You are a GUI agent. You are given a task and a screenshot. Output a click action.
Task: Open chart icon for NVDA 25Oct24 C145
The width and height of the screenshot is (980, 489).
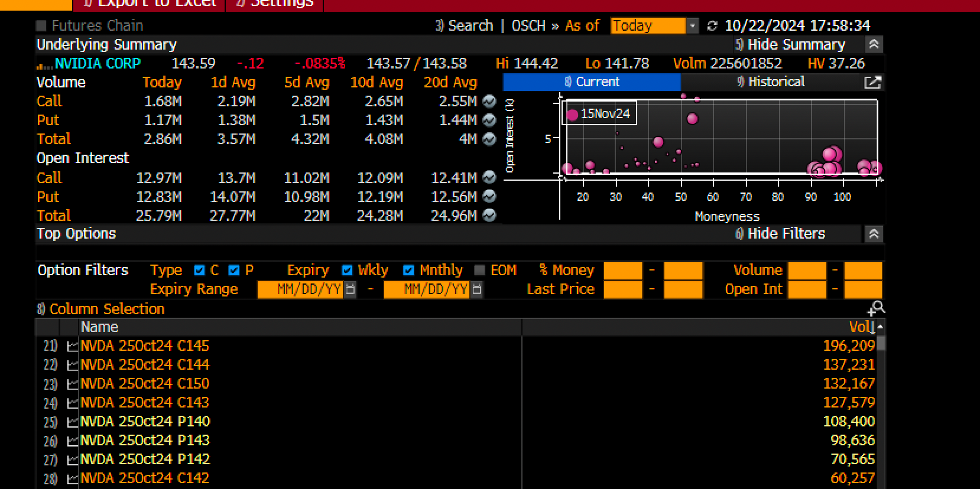coord(73,347)
